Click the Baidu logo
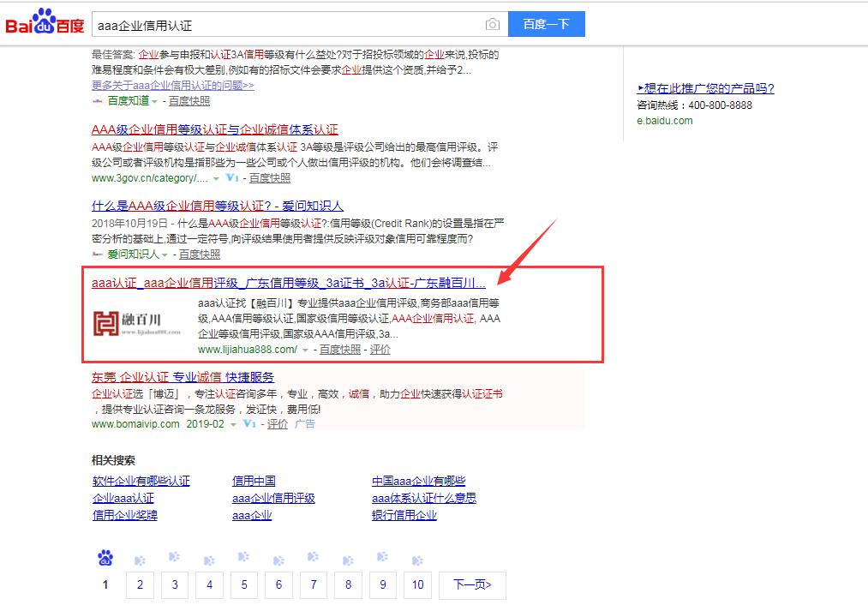This screenshot has width=868, height=611. tap(45, 23)
